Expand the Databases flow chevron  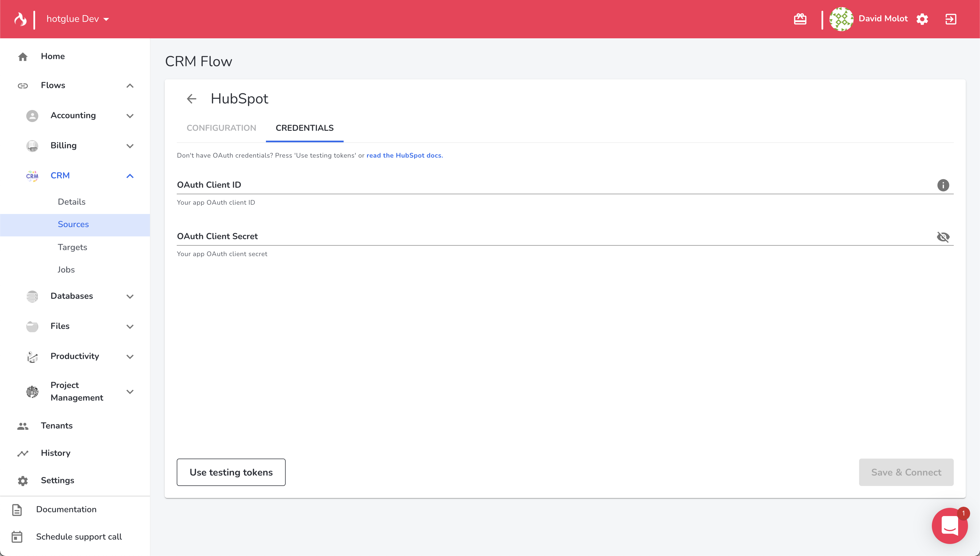130,296
